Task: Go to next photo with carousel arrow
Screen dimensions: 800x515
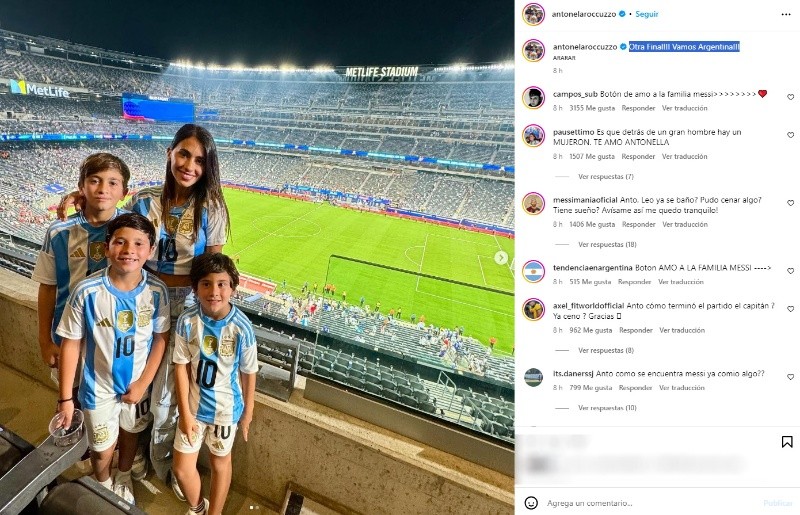Action: pos(501,258)
